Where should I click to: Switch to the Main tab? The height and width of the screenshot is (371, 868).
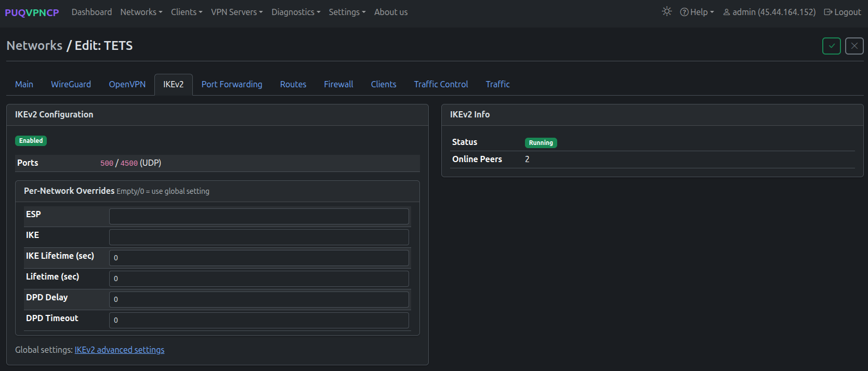(x=24, y=84)
